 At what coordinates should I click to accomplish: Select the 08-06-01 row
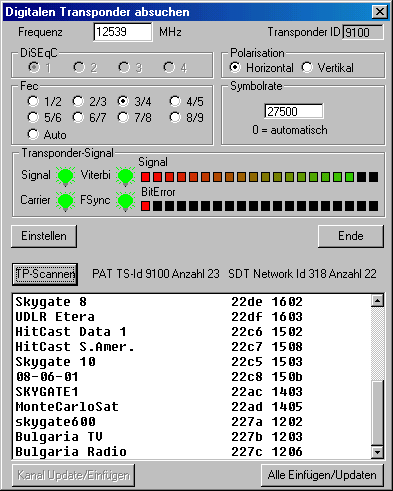[192, 377]
